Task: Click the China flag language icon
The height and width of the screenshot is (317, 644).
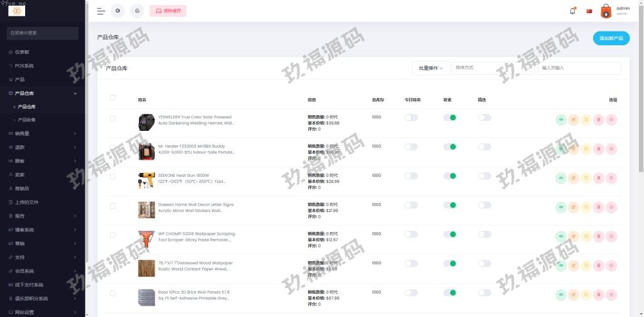Action: tap(589, 11)
